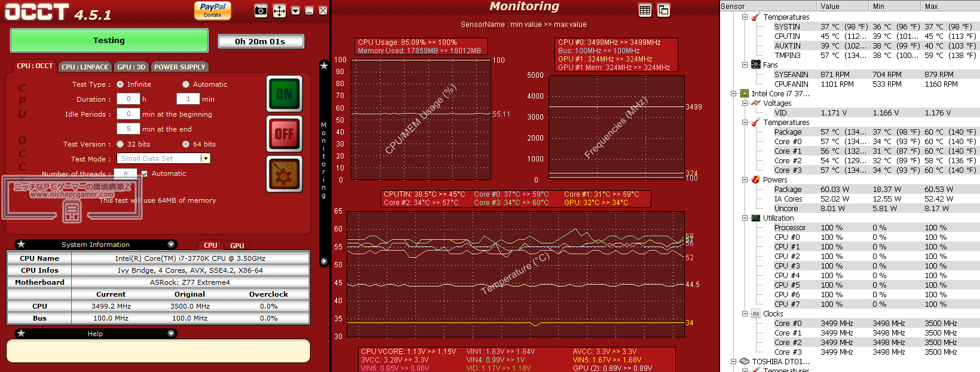
Task: Collapse the Temperatures group above SYSTIN
Action: tap(745, 17)
